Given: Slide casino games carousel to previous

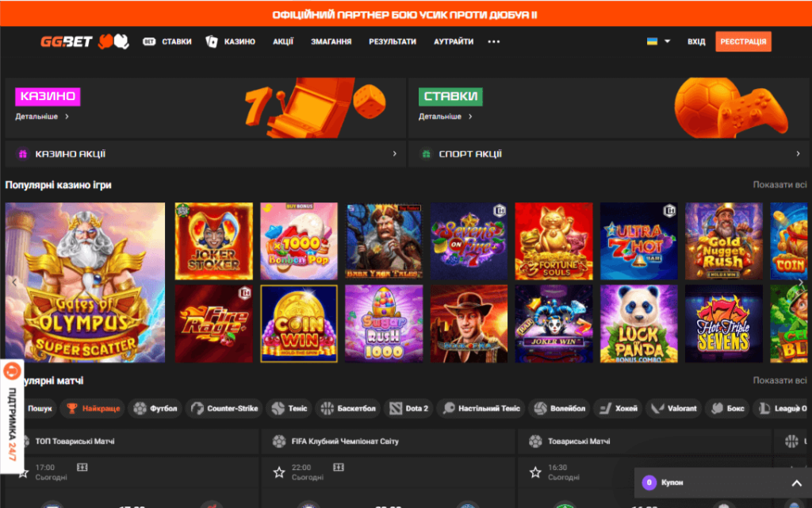Looking at the screenshot, I should click(x=14, y=283).
